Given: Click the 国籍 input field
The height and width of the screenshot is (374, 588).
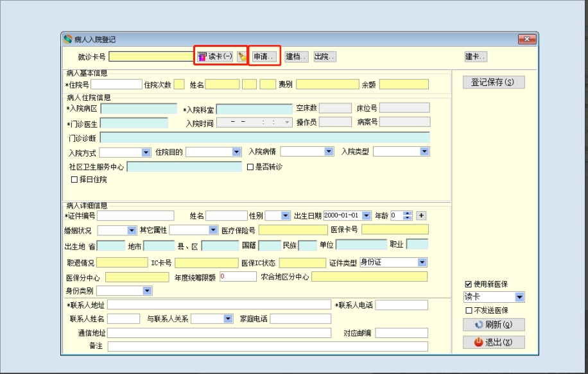Looking at the screenshot, I should point(270,246).
